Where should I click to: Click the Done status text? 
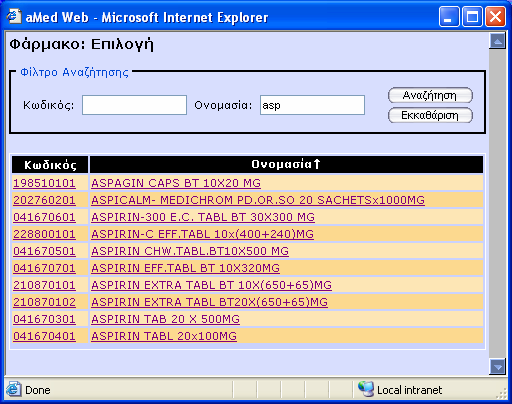38,390
